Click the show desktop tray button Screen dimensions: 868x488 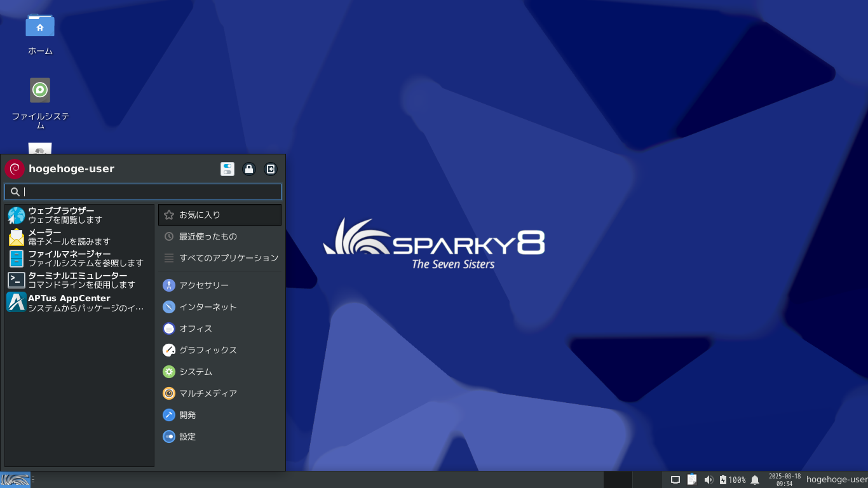(675, 479)
